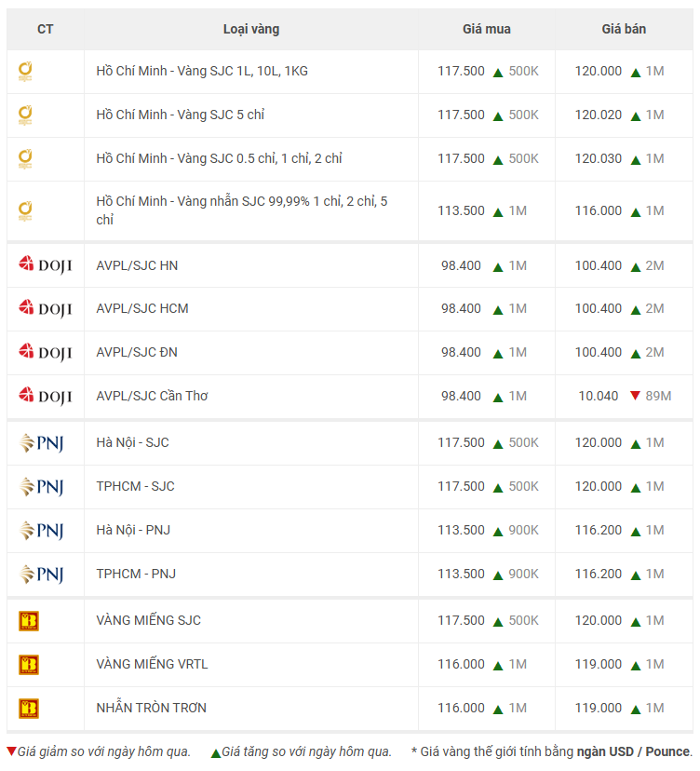Image resolution: width=700 pixels, height=771 pixels.
Task: Click the 'TPHCM - PNJ' label
Action: (136, 575)
